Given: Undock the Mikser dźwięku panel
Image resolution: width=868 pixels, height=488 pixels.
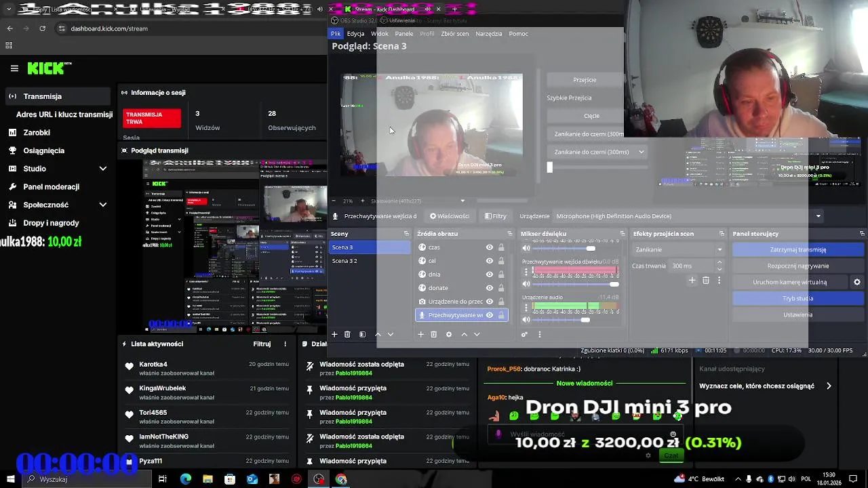Looking at the screenshot, I should tap(623, 234).
